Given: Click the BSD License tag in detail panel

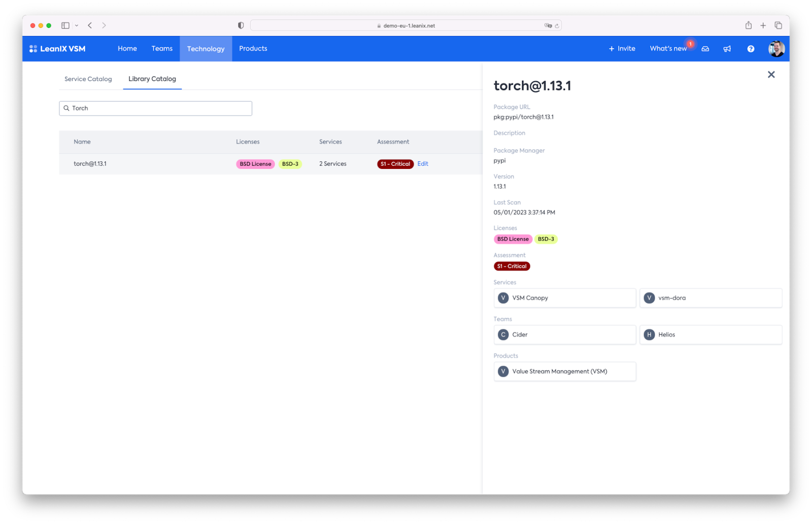Looking at the screenshot, I should coord(513,239).
